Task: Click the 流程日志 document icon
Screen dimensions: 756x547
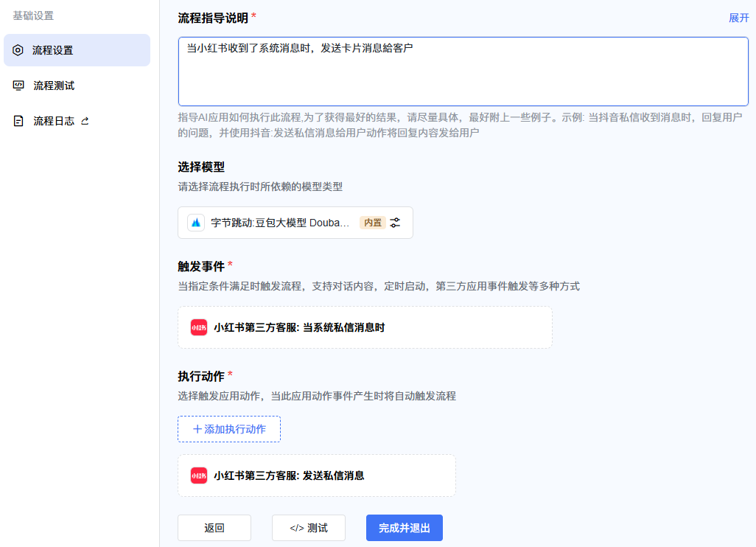Action: tap(18, 121)
